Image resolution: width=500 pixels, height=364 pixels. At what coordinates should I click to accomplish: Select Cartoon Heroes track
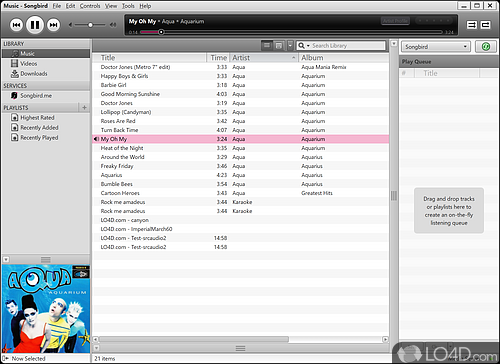(x=240, y=193)
